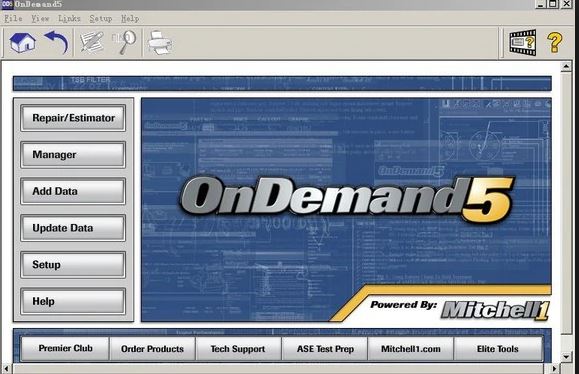Open the video help filmstrip icon
579x374 pixels.
pyautogui.click(x=523, y=42)
